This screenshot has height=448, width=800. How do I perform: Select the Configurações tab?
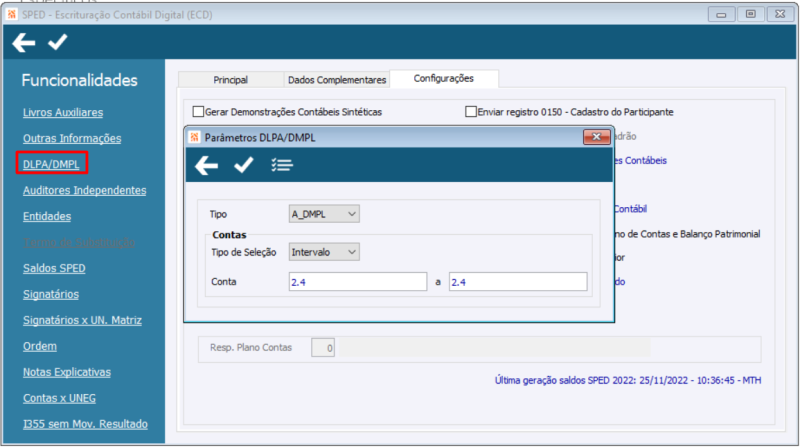443,79
